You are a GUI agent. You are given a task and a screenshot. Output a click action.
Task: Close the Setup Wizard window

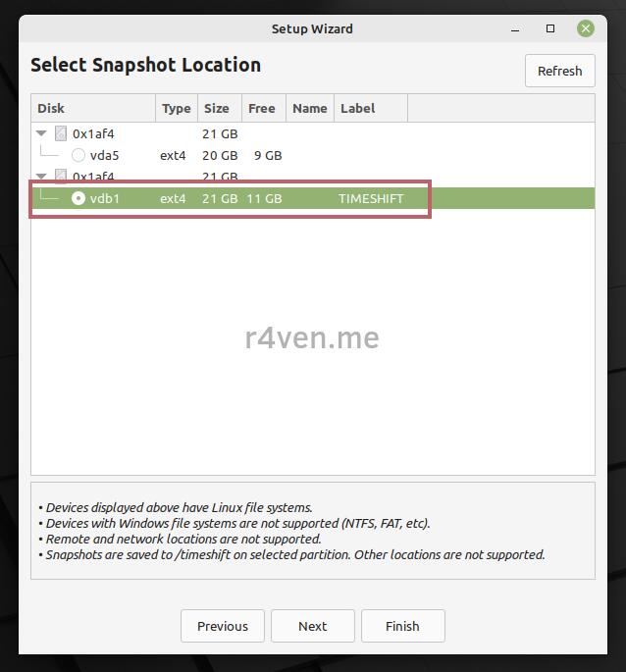586,28
